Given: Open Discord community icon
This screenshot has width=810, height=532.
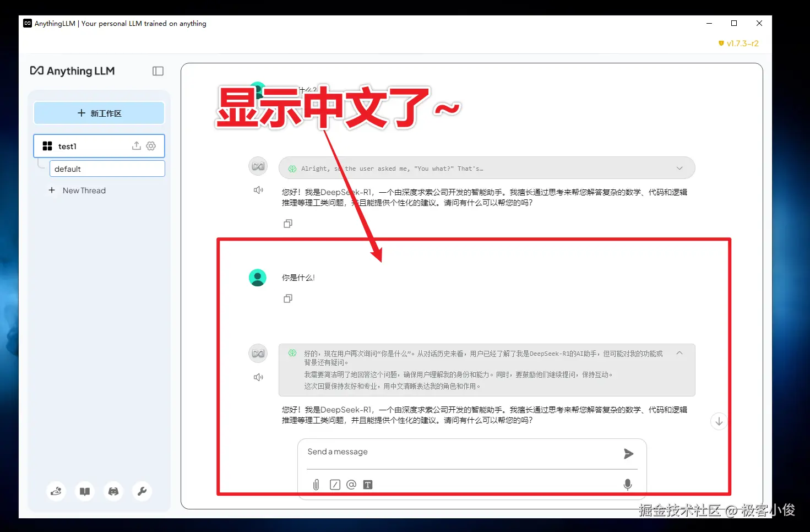Looking at the screenshot, I should click(x=113, y=491).
